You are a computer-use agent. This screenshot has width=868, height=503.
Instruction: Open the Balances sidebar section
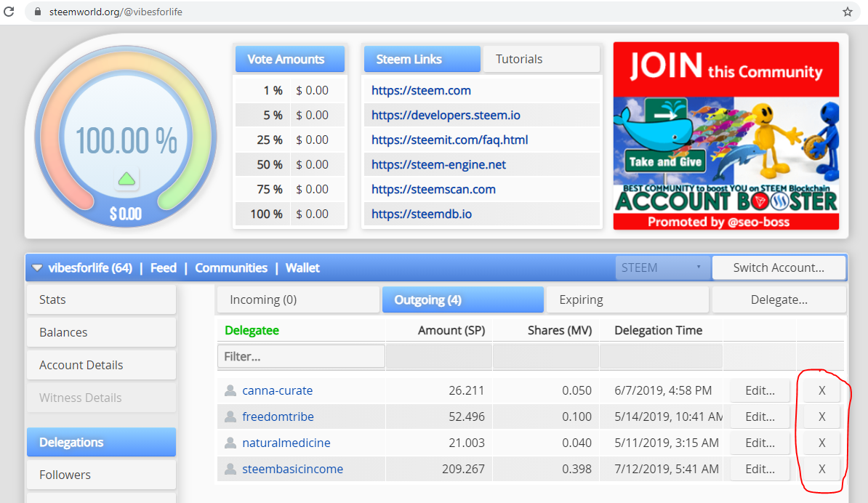click(101, 333)
